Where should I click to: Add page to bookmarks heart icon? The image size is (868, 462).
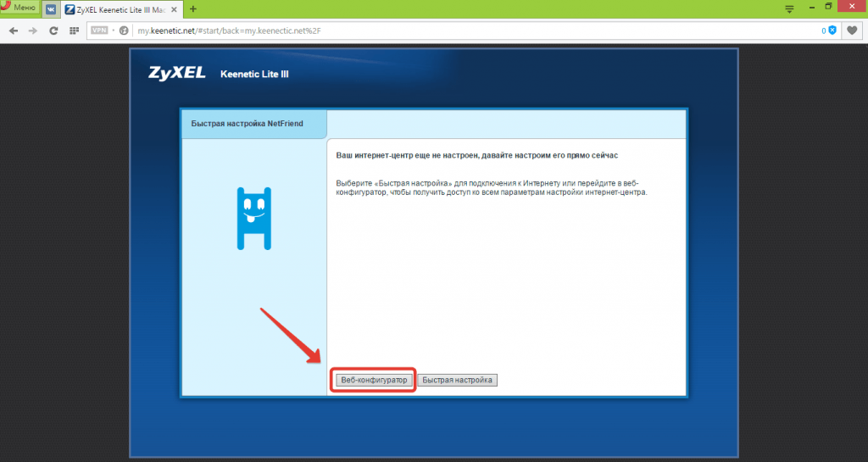(852, 31)
